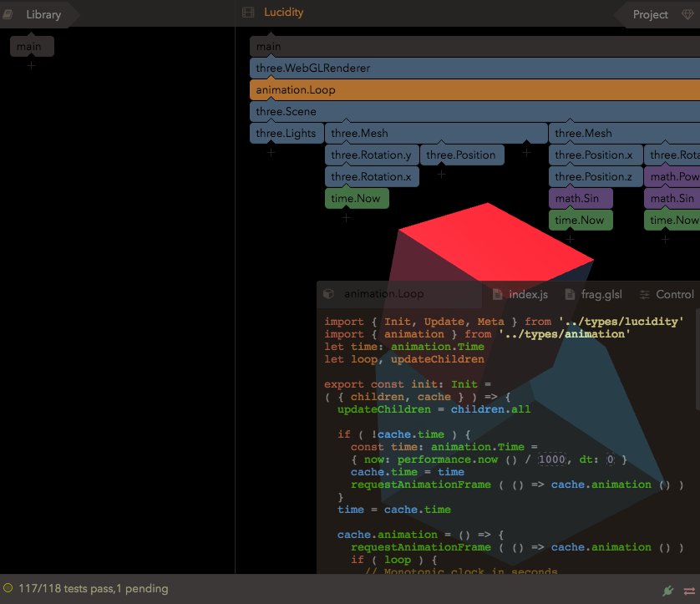Select the time.Now block under three.Position.z
The height and width of the screenshot is (604, 700).
581,220
